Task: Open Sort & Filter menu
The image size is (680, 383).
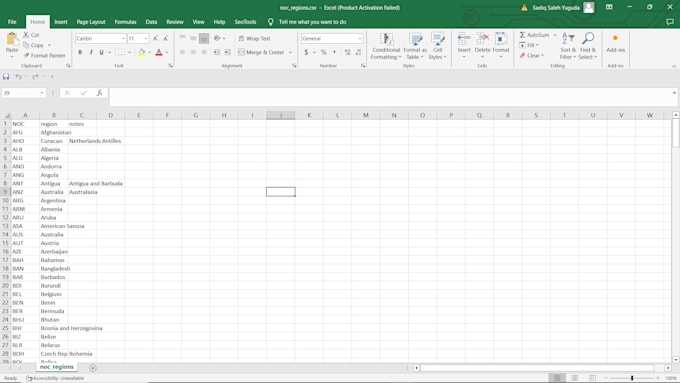Action: (568, 46)
